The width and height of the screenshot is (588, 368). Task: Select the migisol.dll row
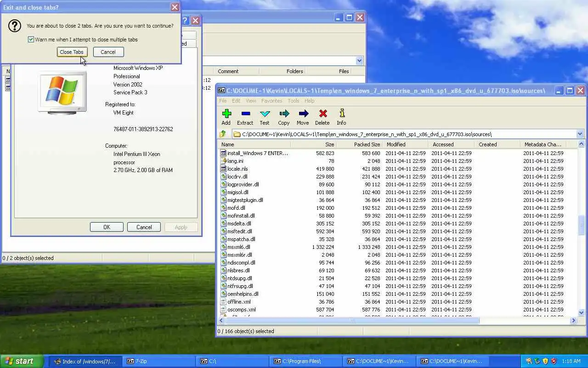click(398, 192)
